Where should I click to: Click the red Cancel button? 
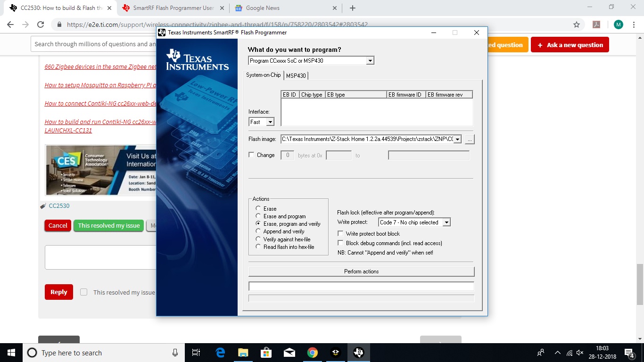click(x=58, y=225)
